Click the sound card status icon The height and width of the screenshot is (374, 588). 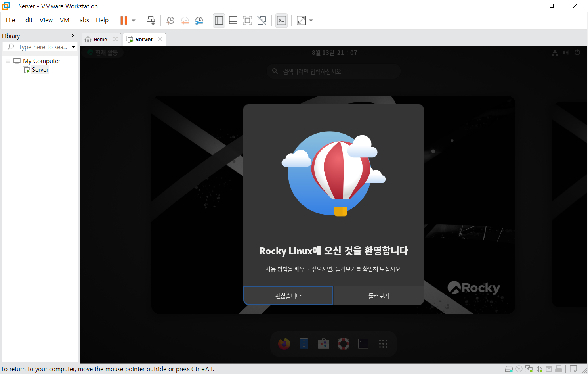point(539,369)
